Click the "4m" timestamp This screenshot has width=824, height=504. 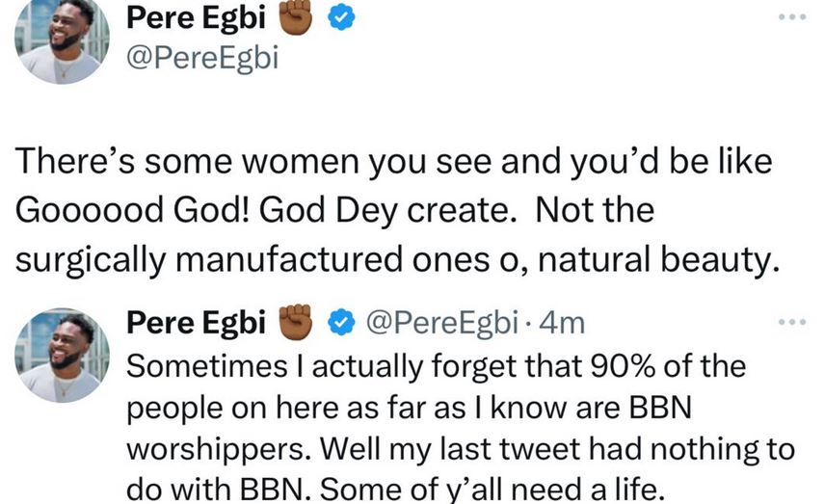click(x=563, y=325)
